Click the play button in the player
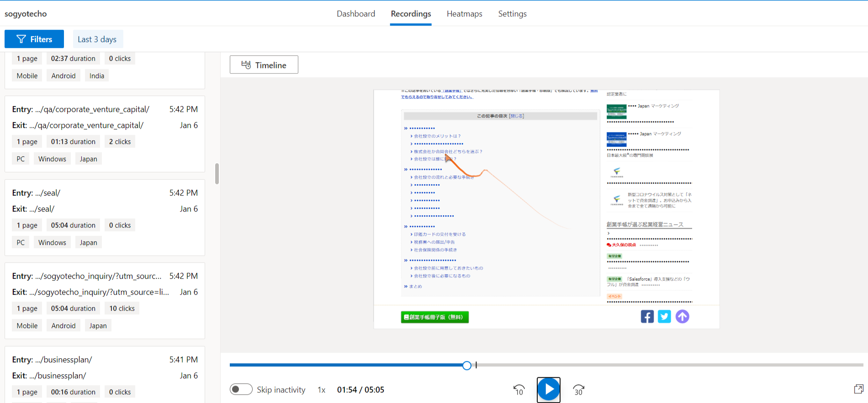 [x=548, y=389]
